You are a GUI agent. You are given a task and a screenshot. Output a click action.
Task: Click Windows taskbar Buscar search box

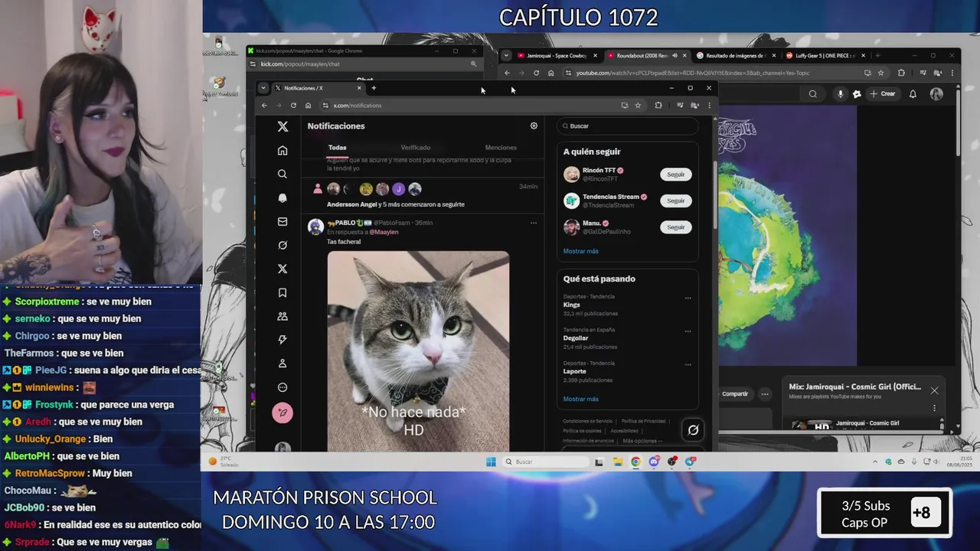pyautogui.click(x=546, y=461)
